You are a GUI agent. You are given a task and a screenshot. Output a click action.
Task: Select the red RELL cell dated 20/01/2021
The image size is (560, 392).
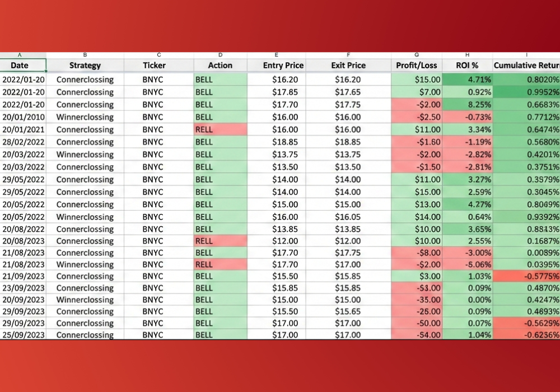pyautogui.click(x=220, y=129)
